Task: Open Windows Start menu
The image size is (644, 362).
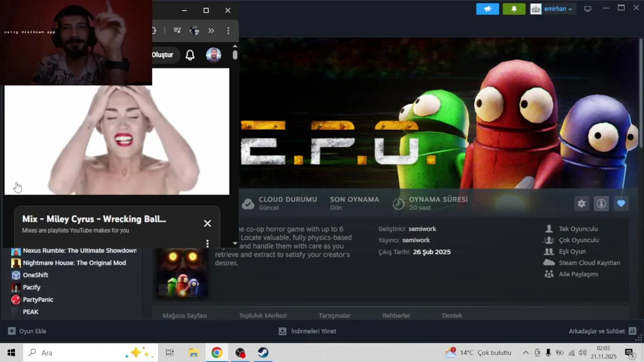Action: [x=11, y=352]
